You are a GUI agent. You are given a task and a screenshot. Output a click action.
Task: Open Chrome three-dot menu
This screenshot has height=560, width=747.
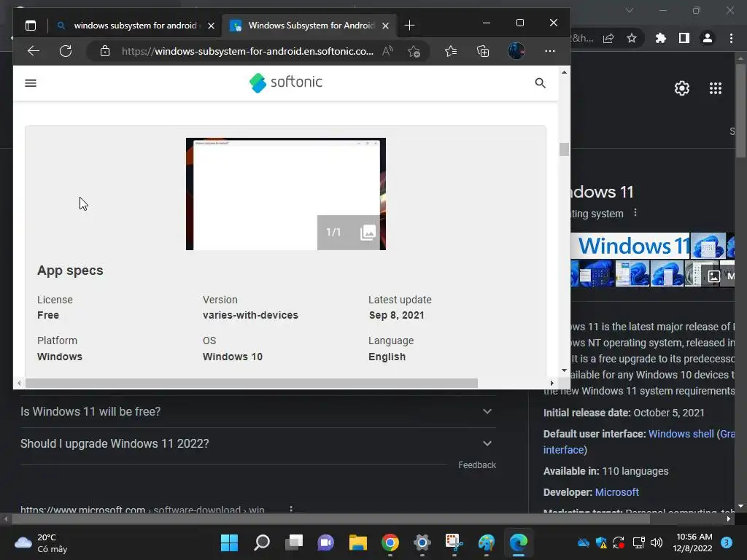[x=731, y=38]
